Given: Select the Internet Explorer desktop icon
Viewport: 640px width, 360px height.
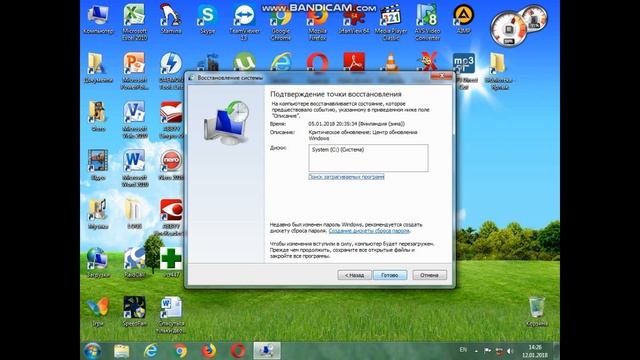Looking at the screenshot, I should tap(281, 62).
